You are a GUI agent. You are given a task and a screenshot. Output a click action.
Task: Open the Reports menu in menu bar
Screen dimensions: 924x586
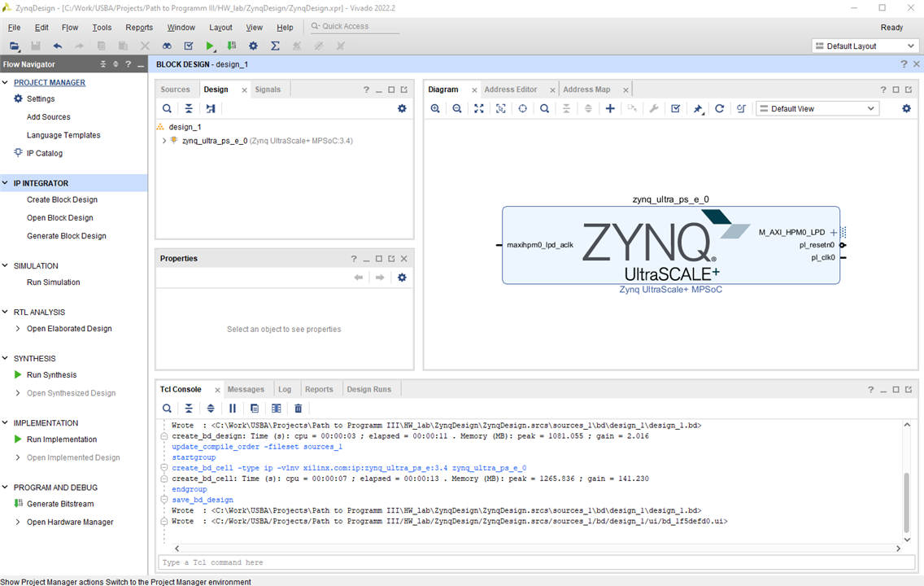[x=139, y=28]
